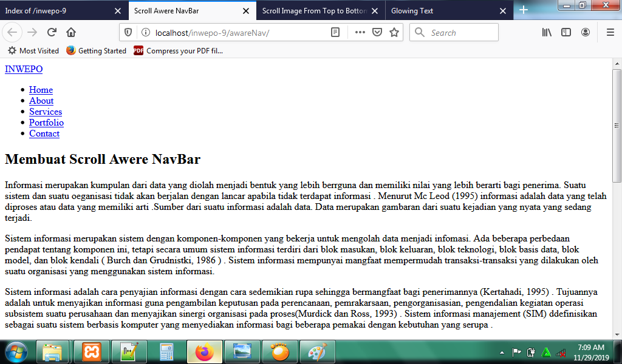Click into the Search box
This screenshot has height=364, width=622.
[462, 33]
